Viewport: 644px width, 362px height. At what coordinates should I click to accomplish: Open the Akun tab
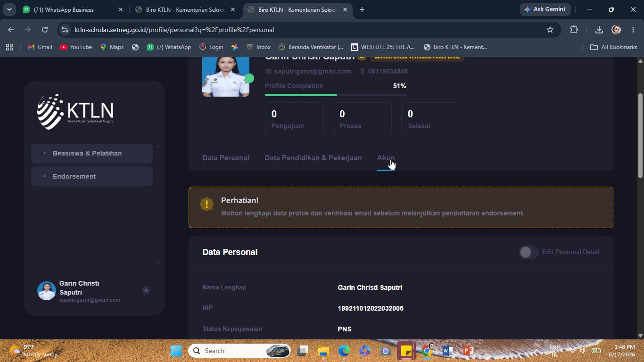point(386,158)
